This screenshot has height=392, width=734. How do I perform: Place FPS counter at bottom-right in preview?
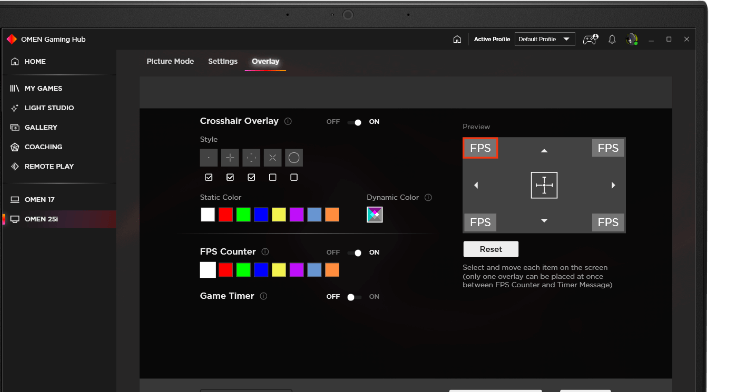pyautogui.click(x=608, y=222)
